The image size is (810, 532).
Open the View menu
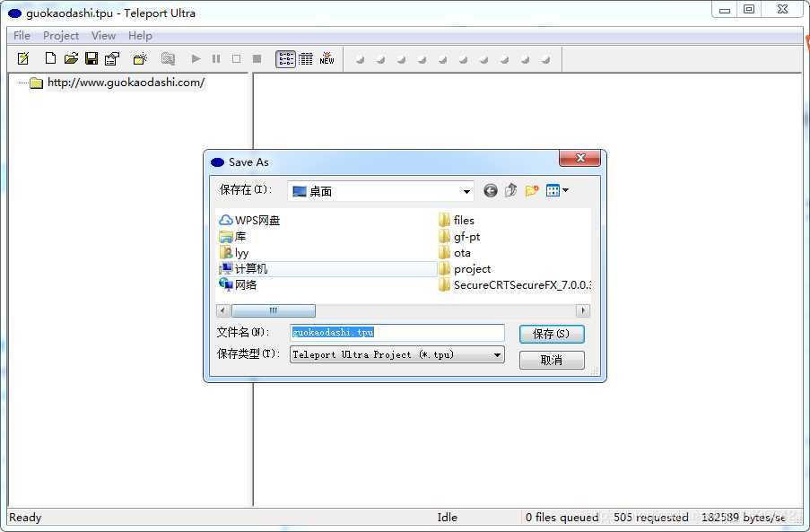tap(103, 36)
